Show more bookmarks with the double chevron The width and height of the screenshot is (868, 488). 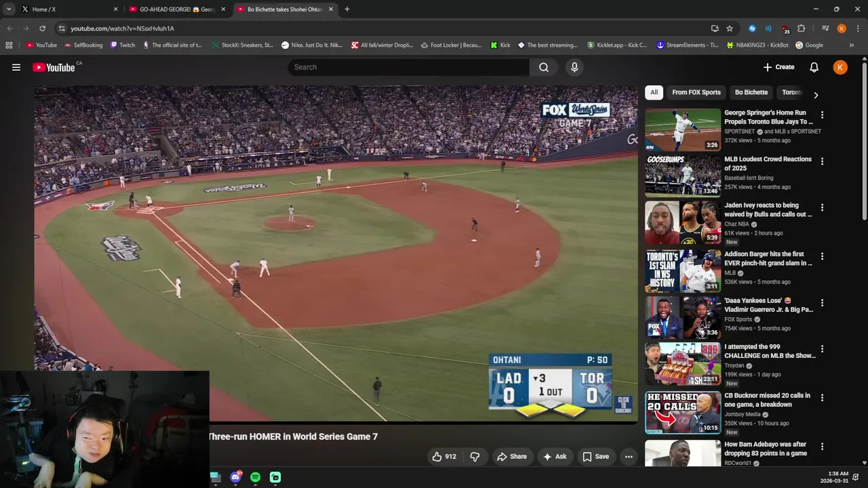(852, 45)
